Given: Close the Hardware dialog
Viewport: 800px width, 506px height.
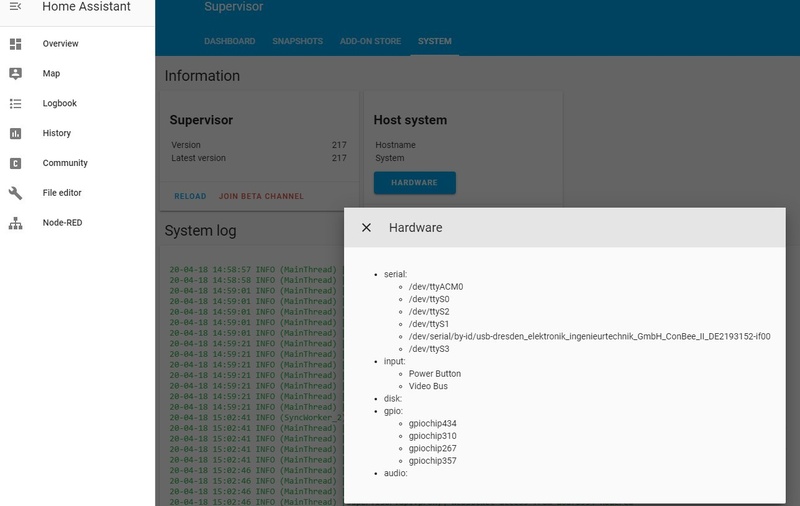Looking at the screenshot, I should (366, 227).
